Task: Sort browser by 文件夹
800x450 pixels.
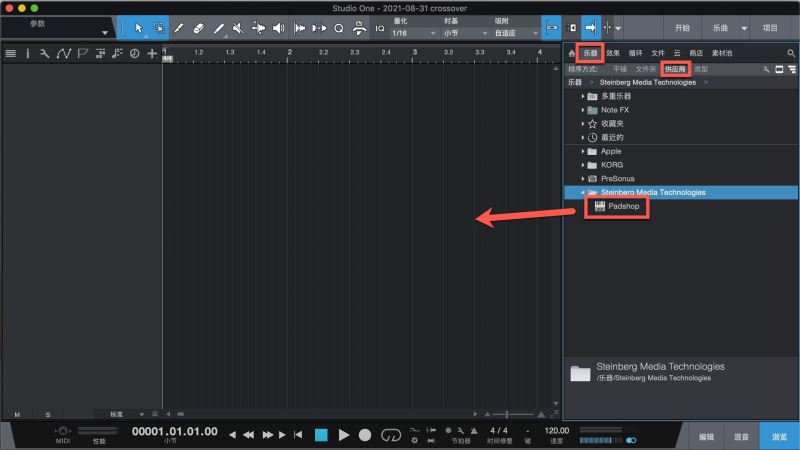Action: [645, 69]
